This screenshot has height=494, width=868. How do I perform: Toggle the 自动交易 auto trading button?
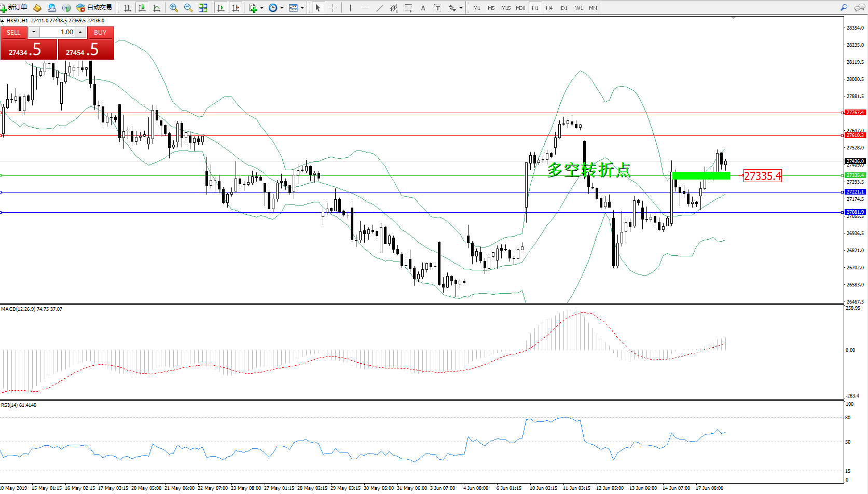pyautogui.click(x=94, y=8)
